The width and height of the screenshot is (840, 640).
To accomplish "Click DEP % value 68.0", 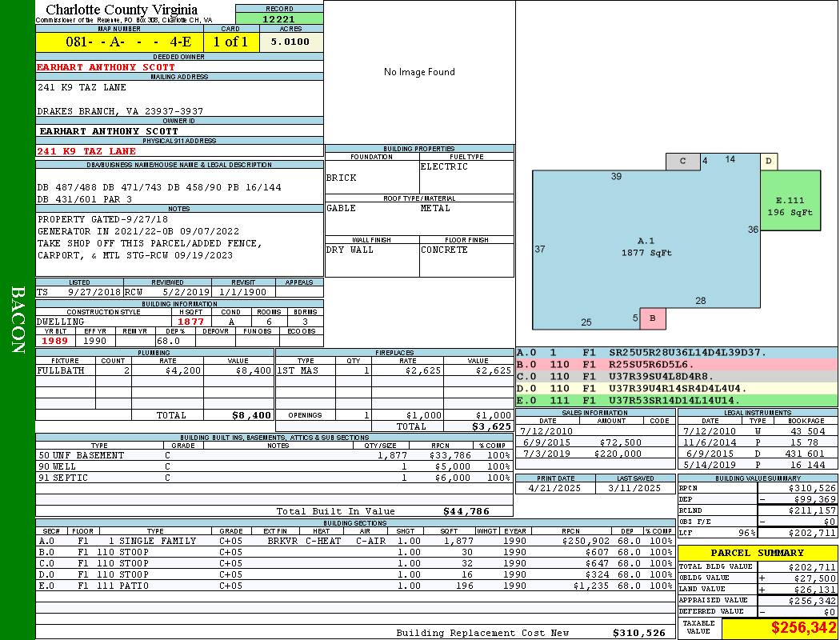I will [169, 341].
